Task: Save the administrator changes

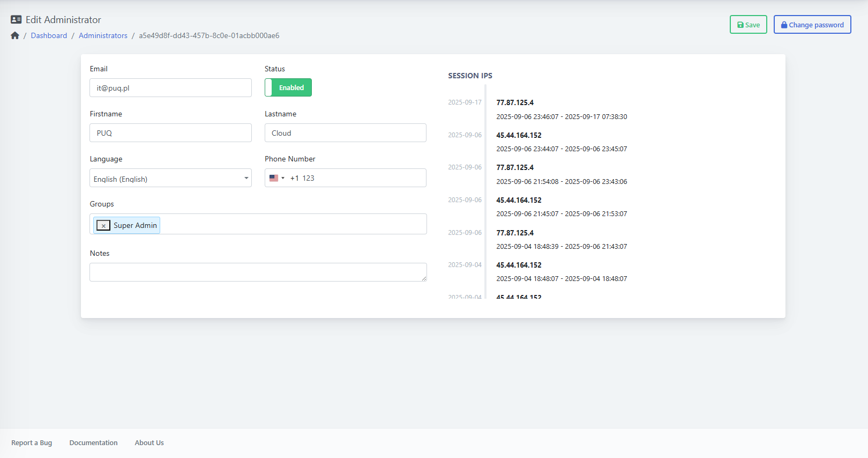Action: [749, 25]
